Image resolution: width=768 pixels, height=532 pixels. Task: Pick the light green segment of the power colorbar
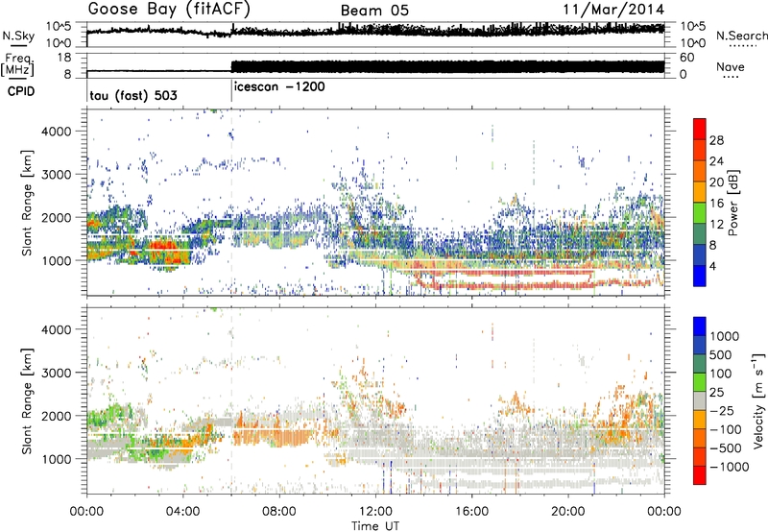(x=700, y=212)
